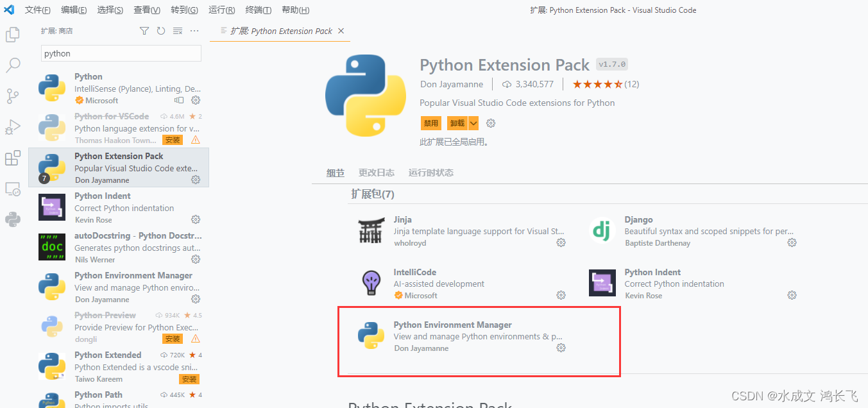This screenshot has width=868, height=408.
Task: Click the version badge v1.7.0
Action: (x=612, y=65)
